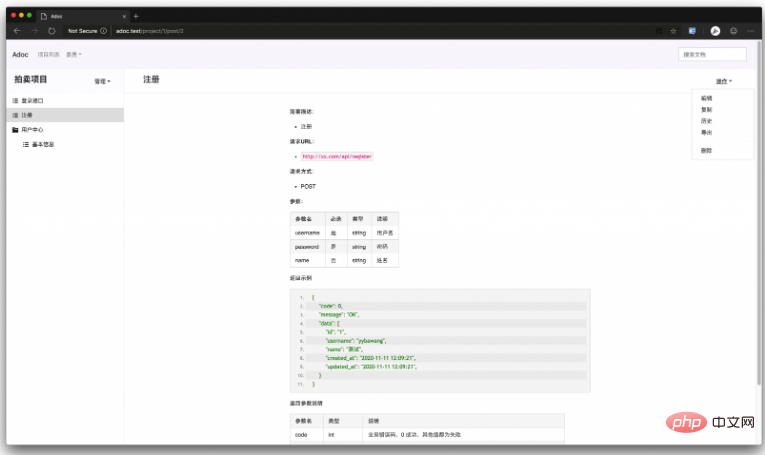Open the dropdown next to 项目列表 in navbar
This screenshot has width=765, height=455.
pos(74,55)
